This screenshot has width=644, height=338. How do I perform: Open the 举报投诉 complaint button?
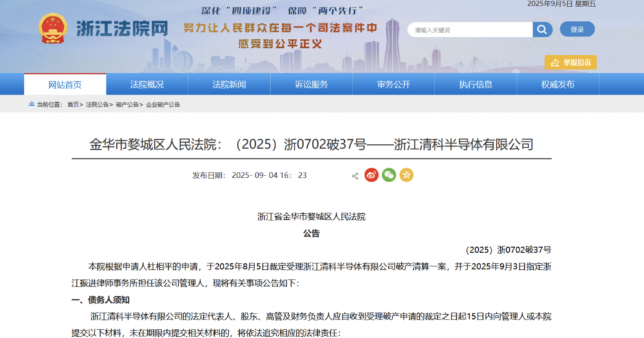[x=570, y=62]
